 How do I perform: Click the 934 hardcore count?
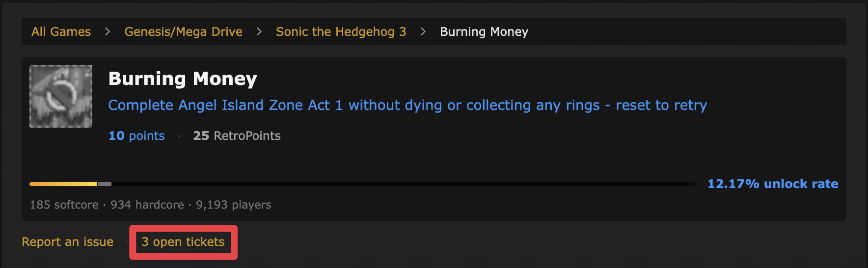point(147,205)
